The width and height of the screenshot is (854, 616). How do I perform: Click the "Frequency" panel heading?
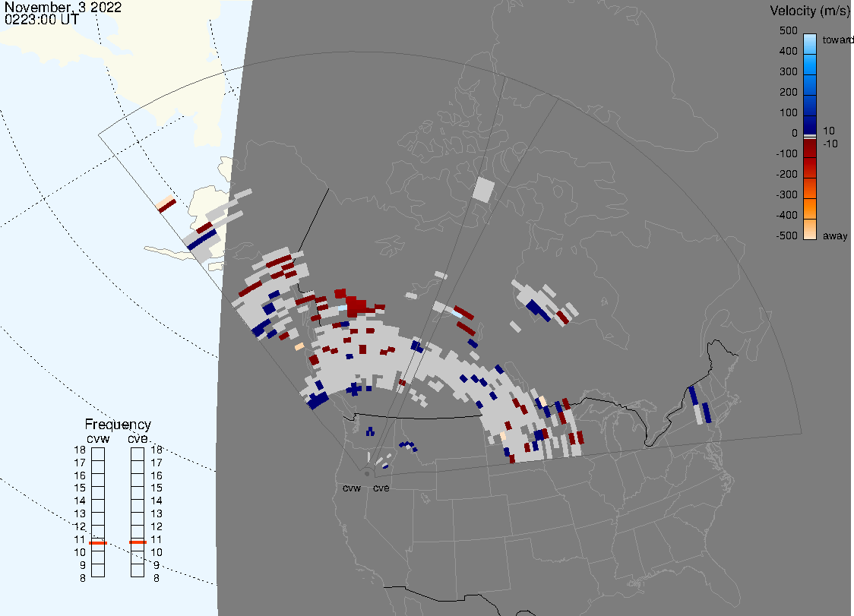118,425
